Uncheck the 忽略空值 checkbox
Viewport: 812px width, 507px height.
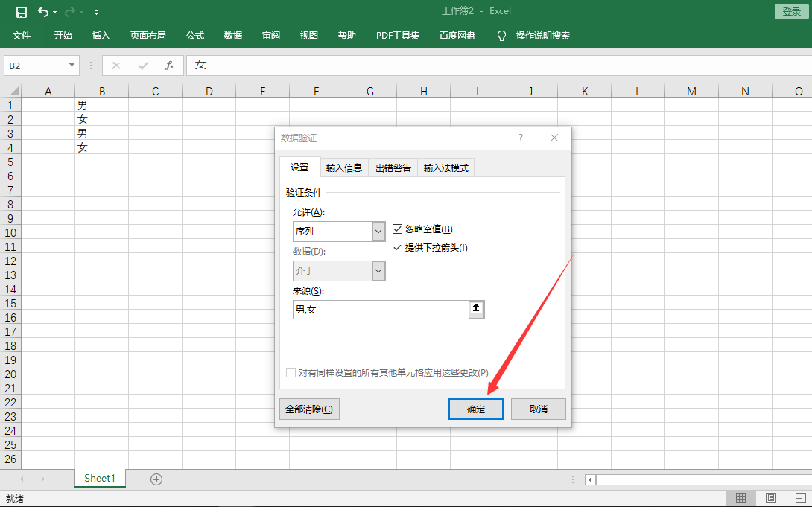click(x=397, y=229)
